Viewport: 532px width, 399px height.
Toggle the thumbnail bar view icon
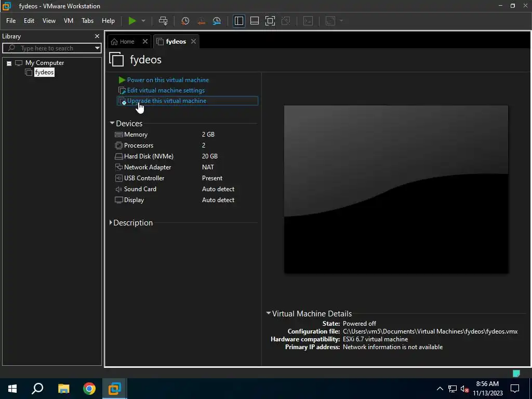(255, 21)
